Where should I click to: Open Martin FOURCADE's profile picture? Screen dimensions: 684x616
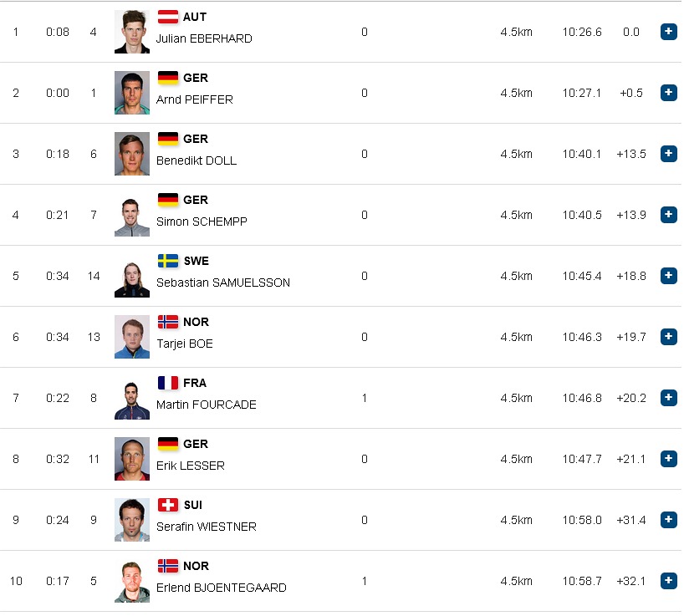(x=132, y=398)
